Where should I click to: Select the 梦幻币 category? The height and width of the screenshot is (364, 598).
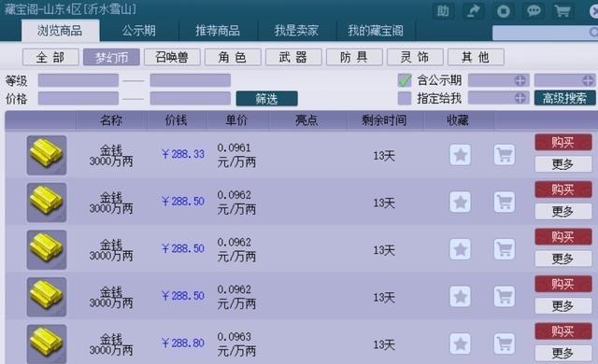tap(111, 58)
